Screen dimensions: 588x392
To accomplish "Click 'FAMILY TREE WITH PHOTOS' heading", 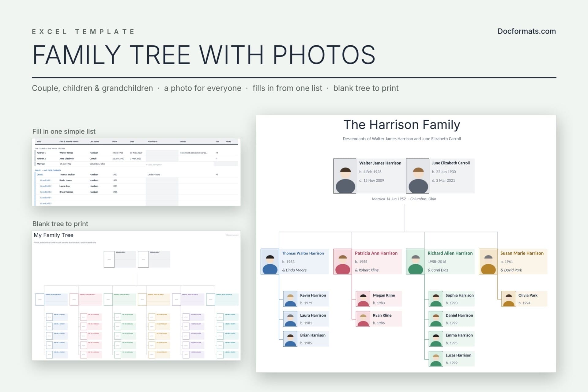I will [x=204, y=55].
